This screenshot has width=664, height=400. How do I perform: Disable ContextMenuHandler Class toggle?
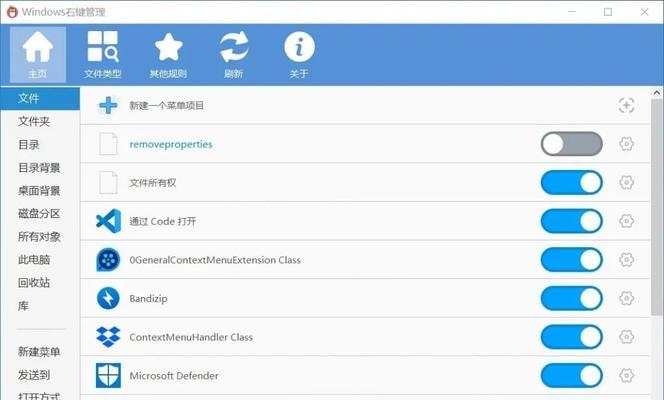point(572,337)
